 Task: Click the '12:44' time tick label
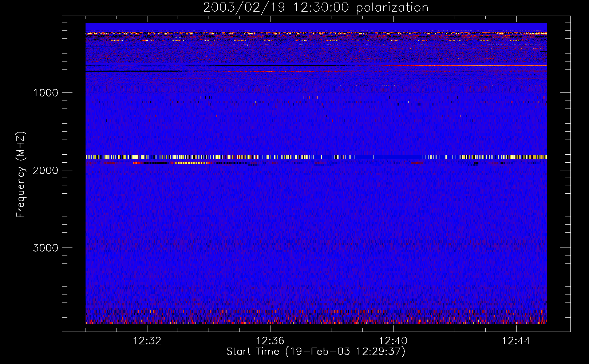[516, 341]
